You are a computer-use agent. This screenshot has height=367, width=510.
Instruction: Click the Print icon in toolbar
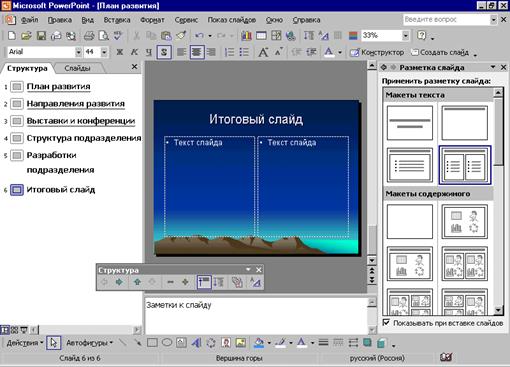89,36
